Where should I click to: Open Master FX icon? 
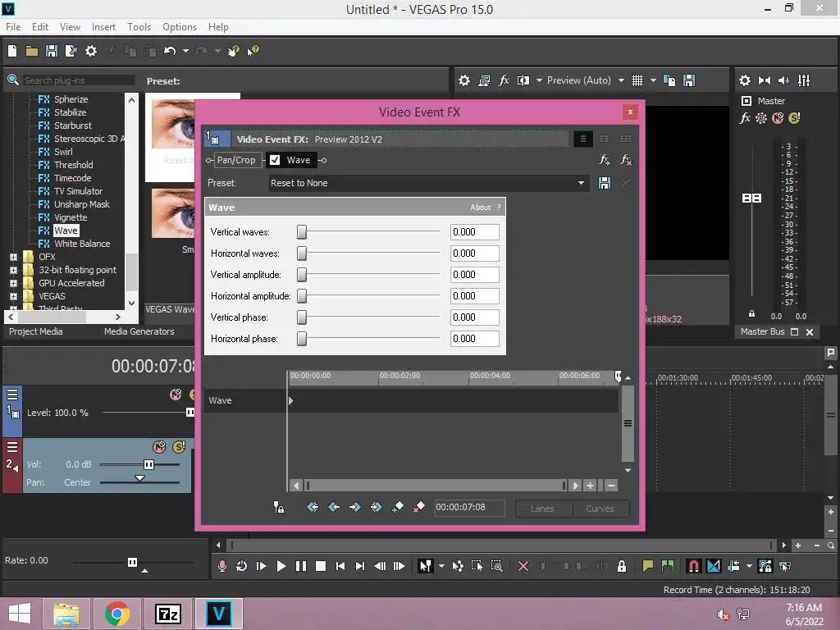pyautogui.click(x=745, y=118)
